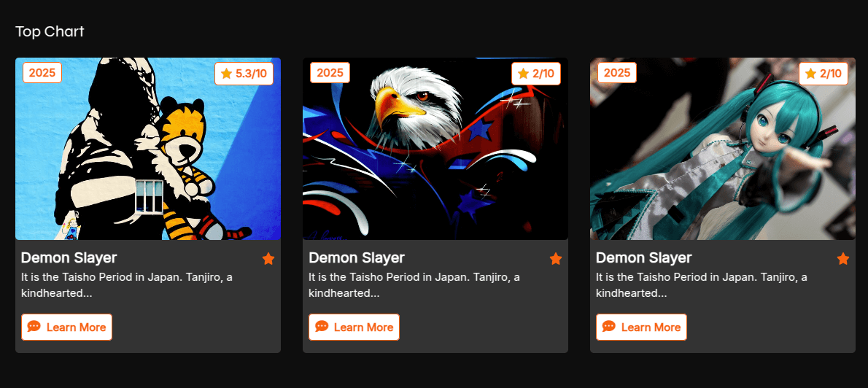Image resolution: width=868 pixels, height=388 pixels.
Task: Click the 2/10 rating star on the eagle image
Action: coord(523,74)
